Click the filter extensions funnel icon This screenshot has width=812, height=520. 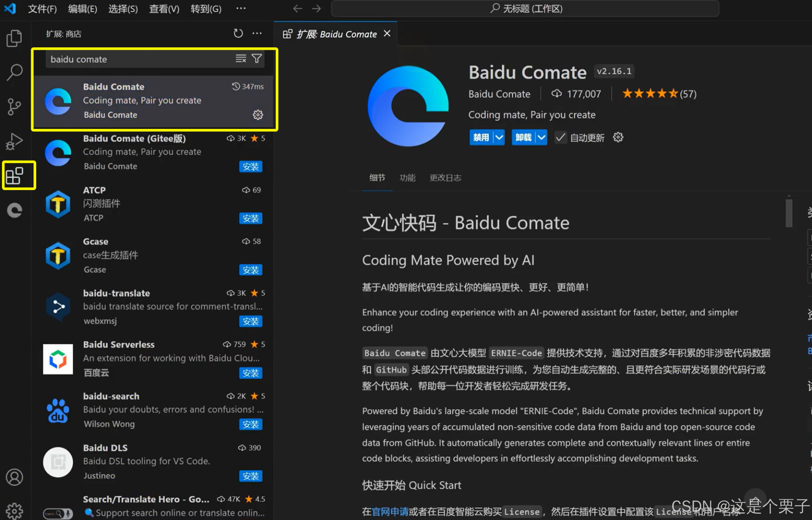click(257, 59)
